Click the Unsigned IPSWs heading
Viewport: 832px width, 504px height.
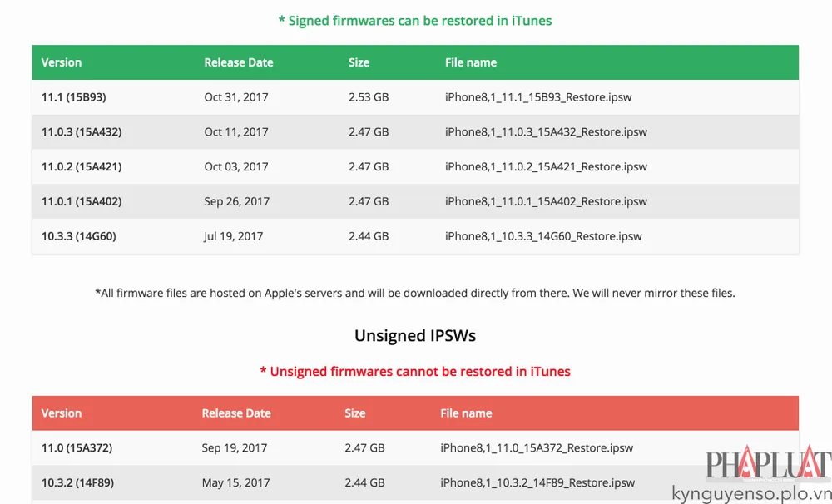[415, 336]
